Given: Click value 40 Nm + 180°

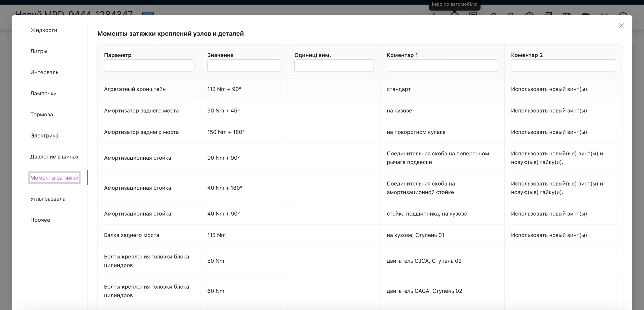Looking at the screenshot, I should [x=225, y=188].
